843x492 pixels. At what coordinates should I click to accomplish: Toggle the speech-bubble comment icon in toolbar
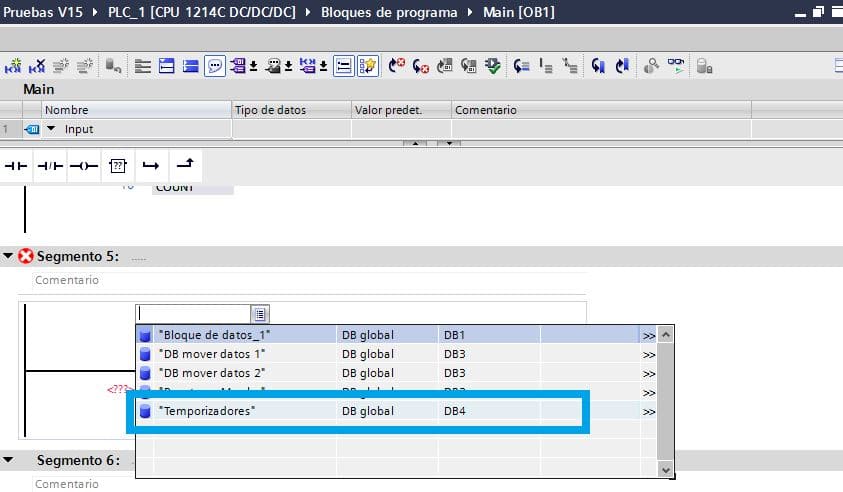click(x=215, y=66)
